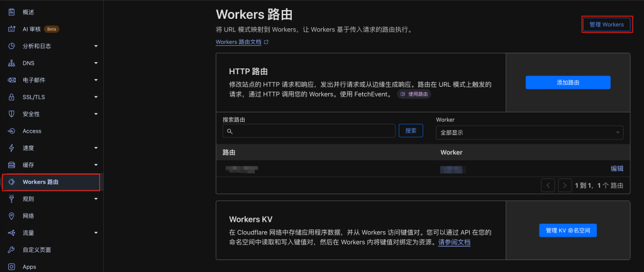The image size is (644, 272).
Task: Click the blurred Worker name in table
Action: (x=453, y=168)
